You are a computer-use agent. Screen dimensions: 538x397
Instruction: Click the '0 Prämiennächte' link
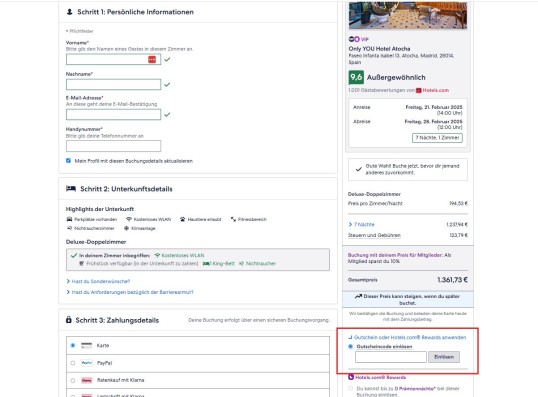point(415,389)
